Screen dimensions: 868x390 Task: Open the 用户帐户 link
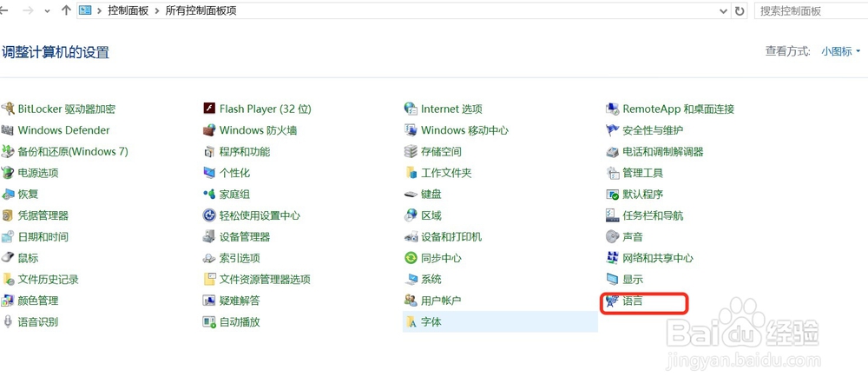(x=441, y=301)
